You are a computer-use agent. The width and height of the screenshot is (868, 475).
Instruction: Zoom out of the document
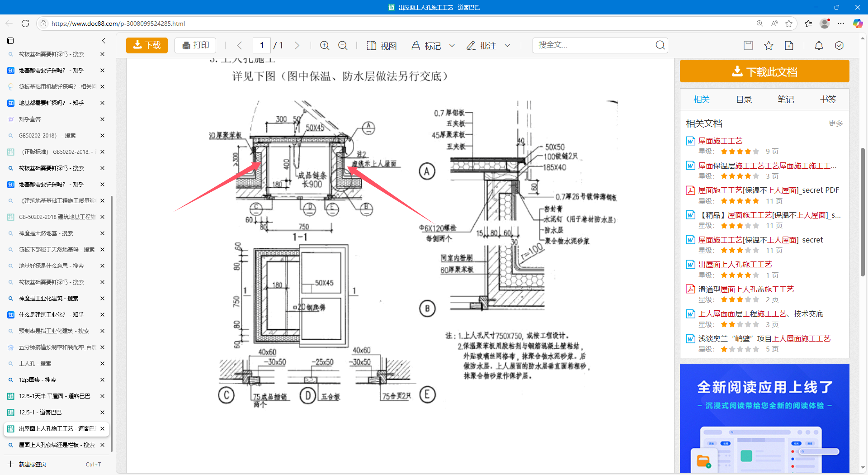tap(343, 45)
